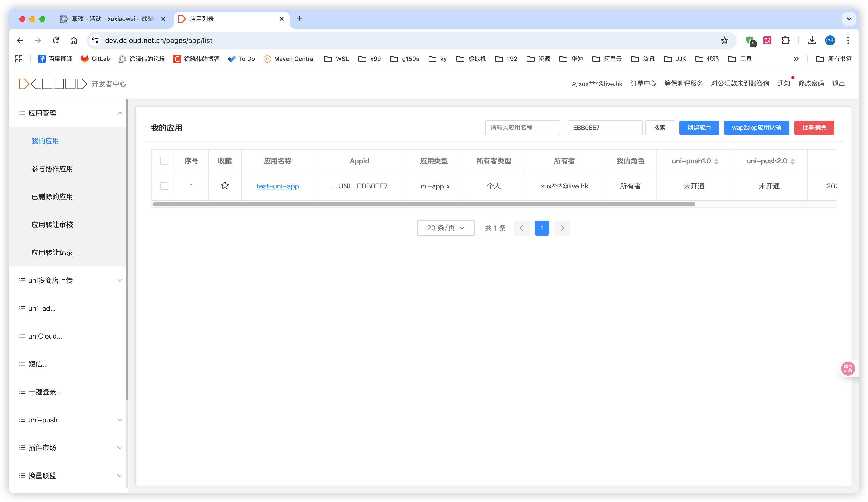Sort by uni-push1.0 column arrows
Image resolution: width=868 pixels, height=502 pixels.
pyautogui.click(x=716, y=161)
